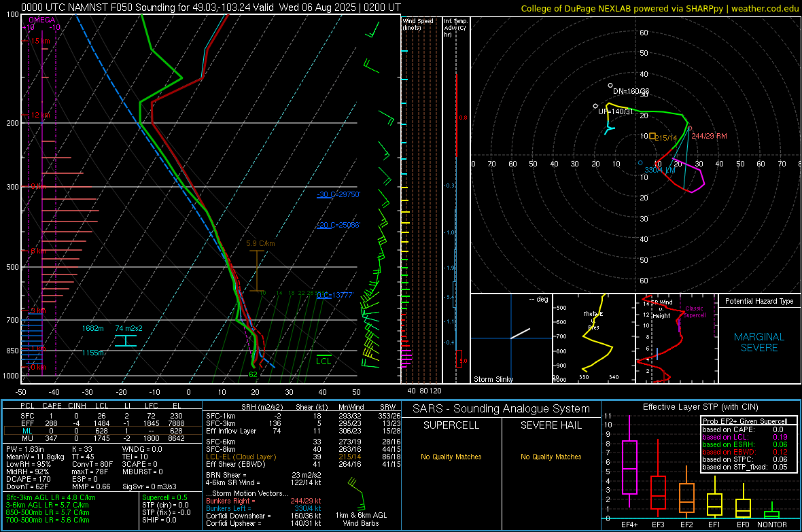Click the 'Effective Layer STP (with CIN)' title
The width and height of the screenshot is (802, 532).
700,407
